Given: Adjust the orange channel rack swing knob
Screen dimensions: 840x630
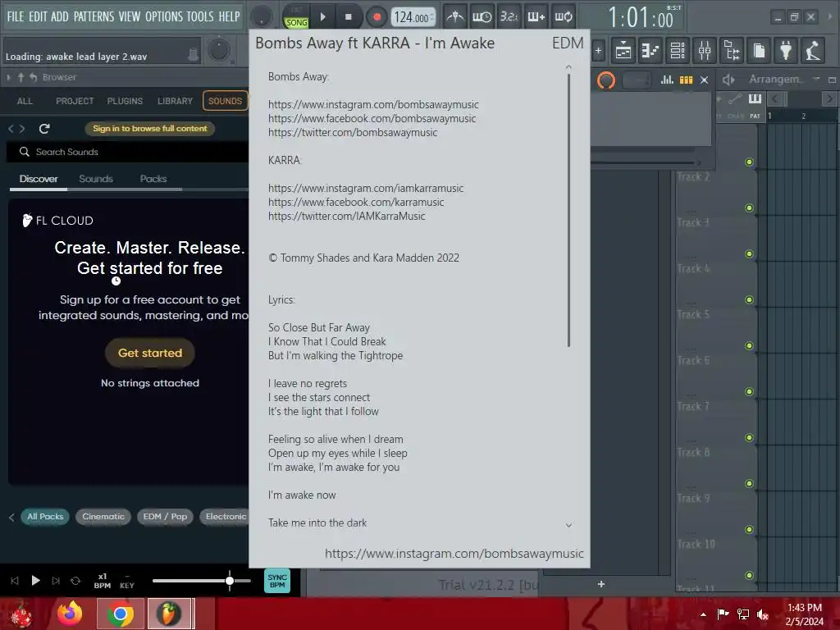Looking at the screenshot, I should tap(606, 80).
